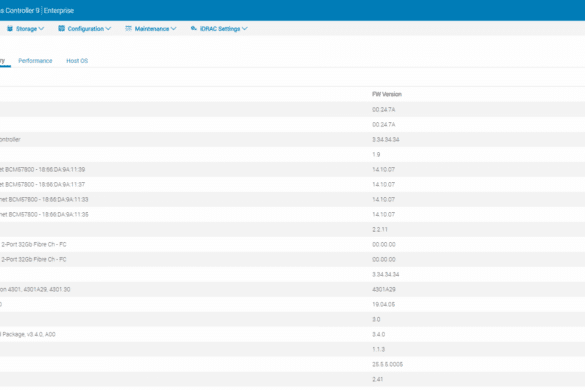Expand the Configuration dropdown chevron
The height and width of the screenshot is (390, 585).
tap(108, 28)
